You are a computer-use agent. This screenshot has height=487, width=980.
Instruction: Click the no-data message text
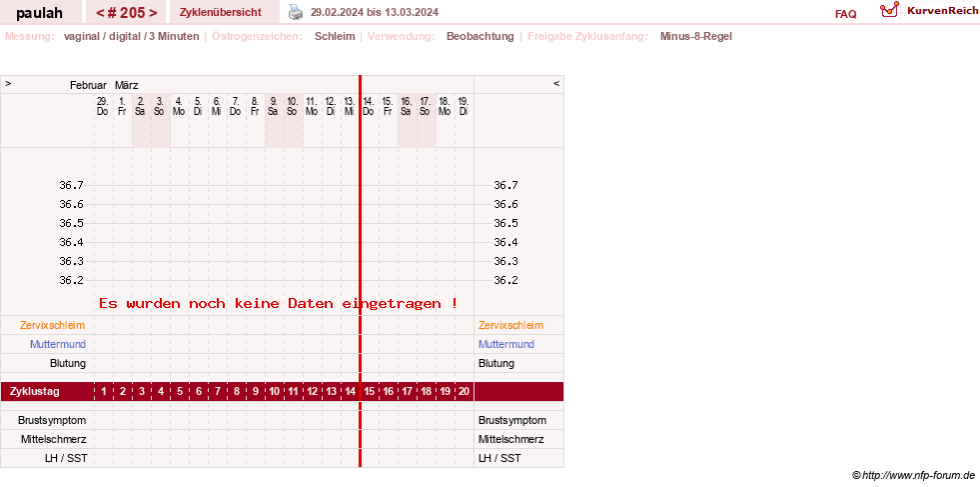tap(278, 304)
